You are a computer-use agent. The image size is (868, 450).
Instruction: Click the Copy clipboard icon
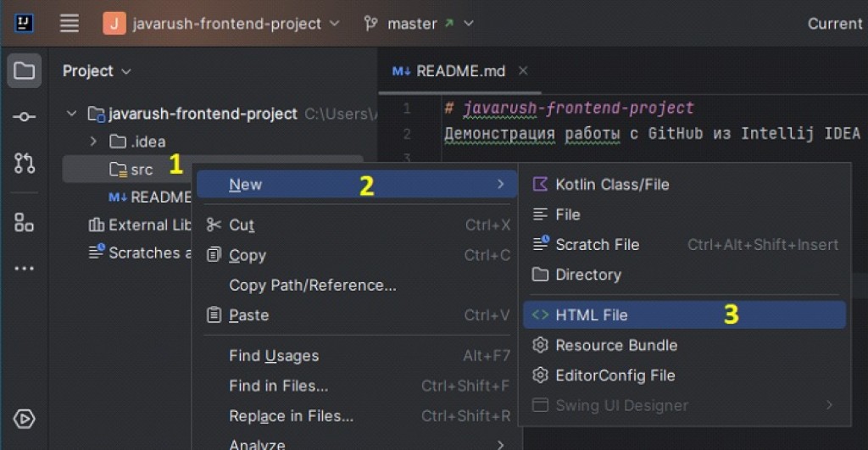[x=214, y=254]
